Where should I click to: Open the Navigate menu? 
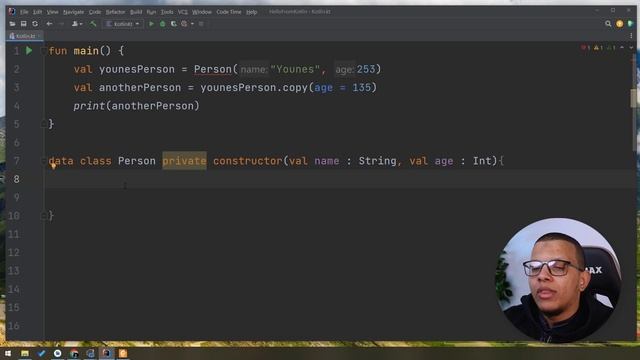coord(73,12)
